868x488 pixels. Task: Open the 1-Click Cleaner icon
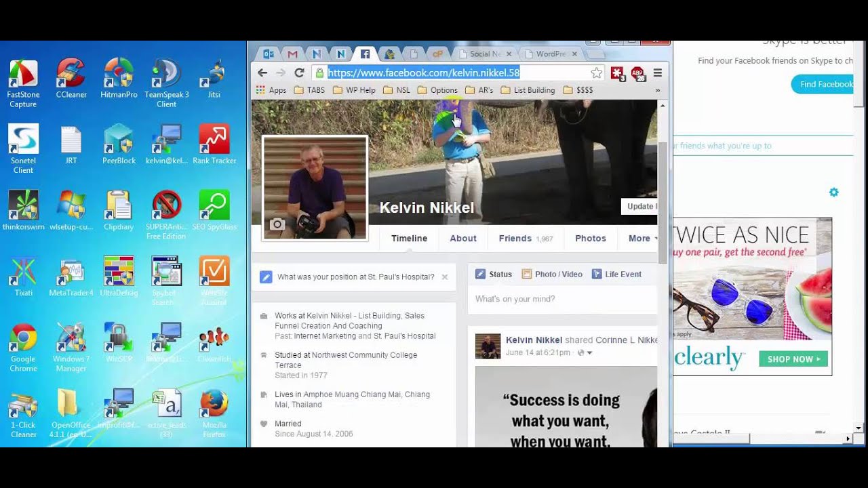point(23,414)
